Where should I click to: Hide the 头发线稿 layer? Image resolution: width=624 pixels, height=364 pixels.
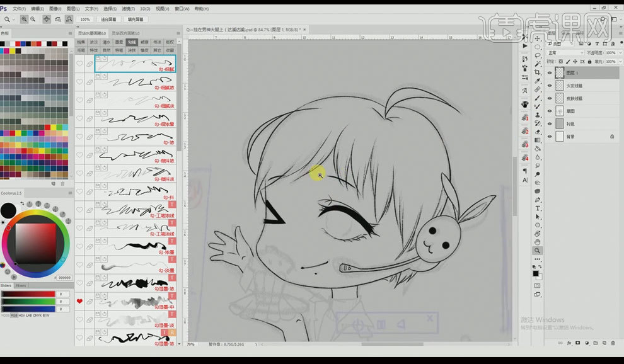click(550, 86)
